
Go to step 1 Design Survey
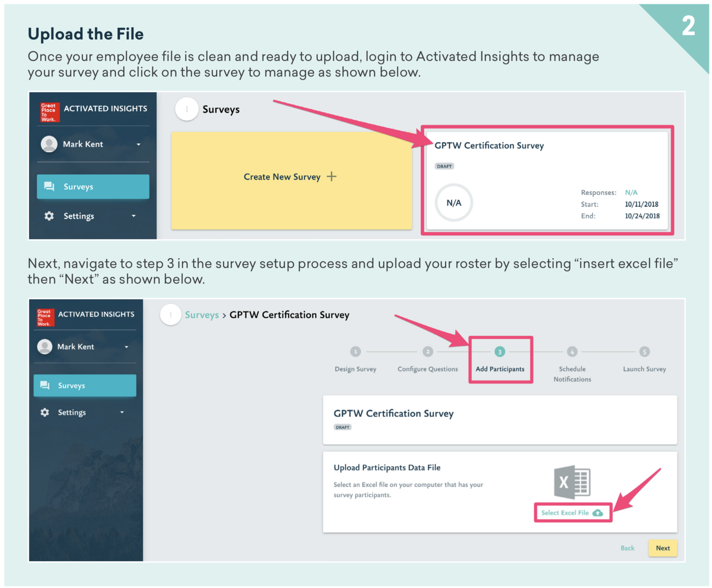point(355,352)
